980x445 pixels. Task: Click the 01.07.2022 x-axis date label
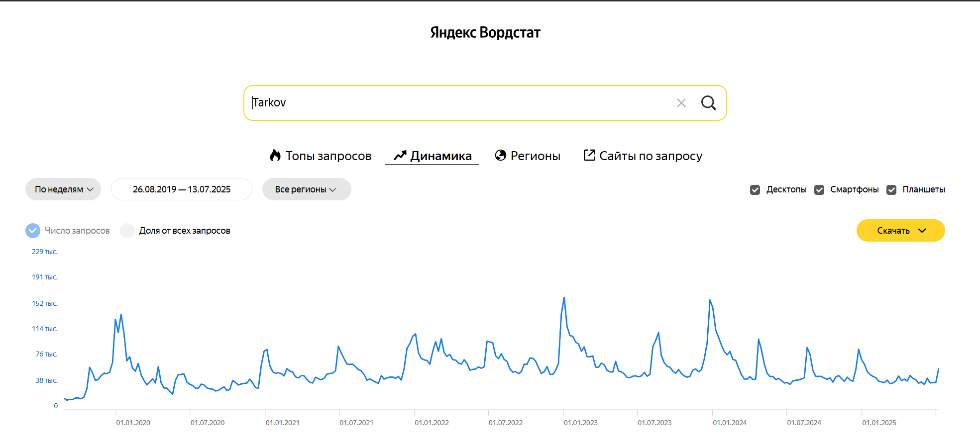click(506, 423)
